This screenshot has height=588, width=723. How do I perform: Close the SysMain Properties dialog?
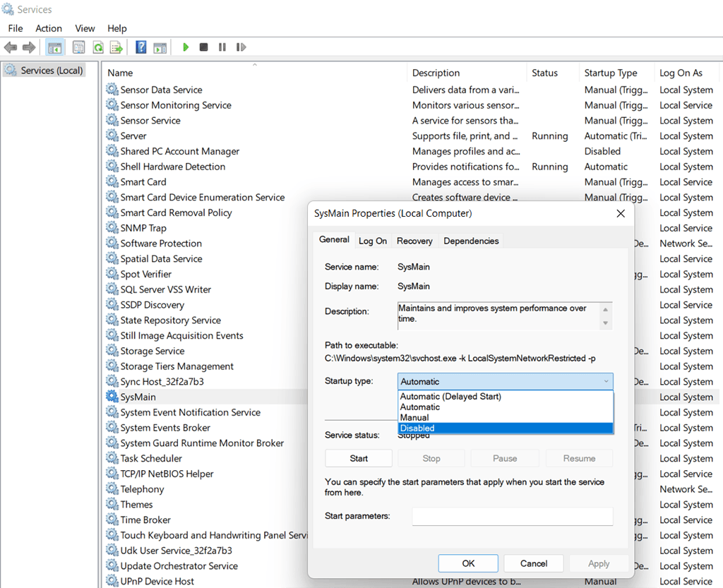[621, 213]
